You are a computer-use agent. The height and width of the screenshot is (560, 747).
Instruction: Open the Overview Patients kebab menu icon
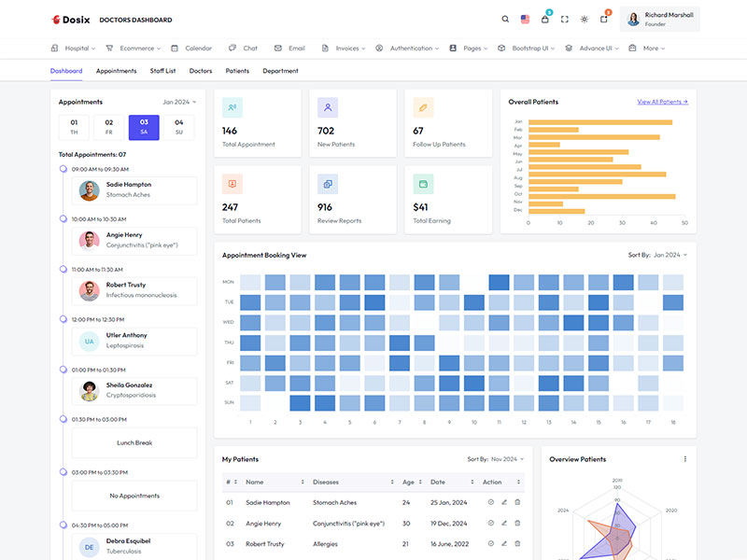(684, 457)
